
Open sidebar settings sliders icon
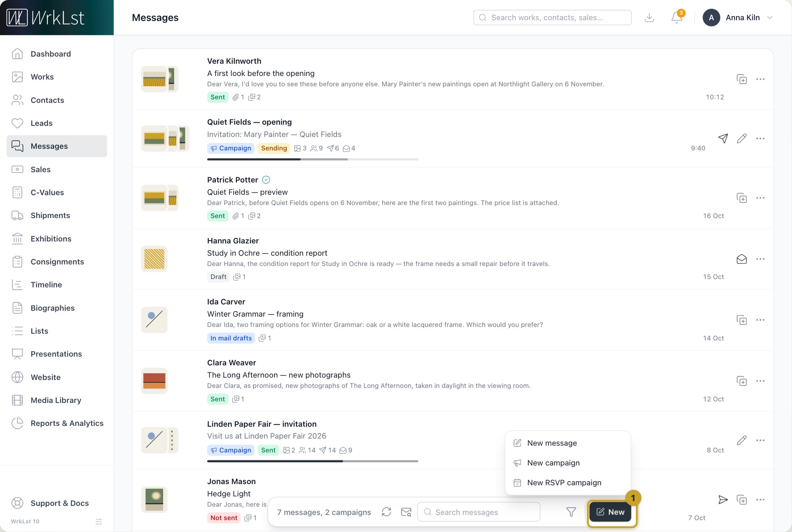99,521
